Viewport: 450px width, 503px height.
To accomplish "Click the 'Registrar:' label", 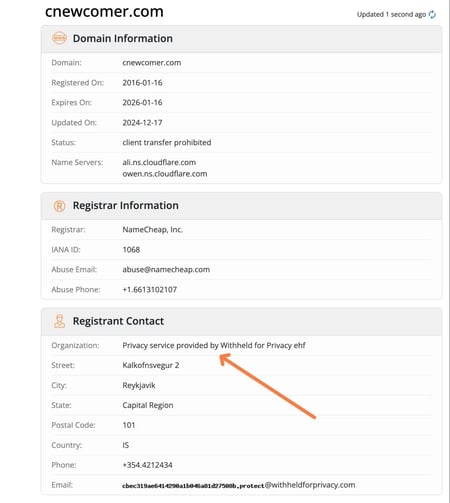I will coord(68,230).
